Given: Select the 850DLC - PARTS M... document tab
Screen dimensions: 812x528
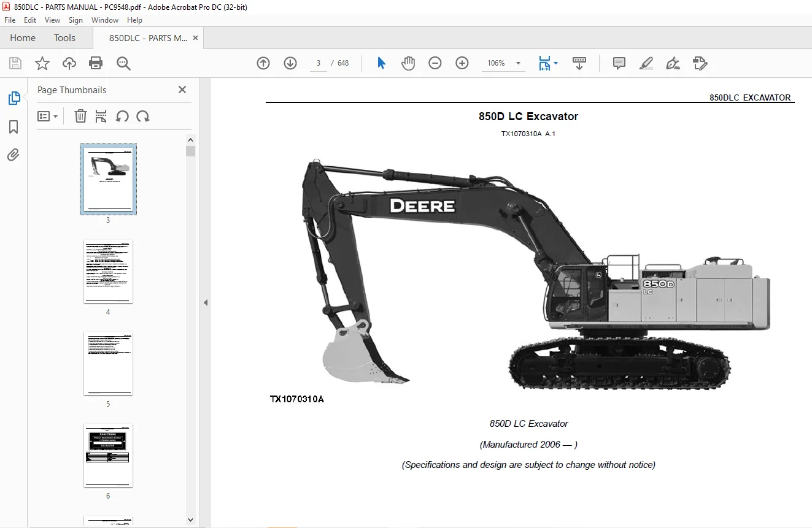Looking at the screenshot, I should [x=148, y=38].
